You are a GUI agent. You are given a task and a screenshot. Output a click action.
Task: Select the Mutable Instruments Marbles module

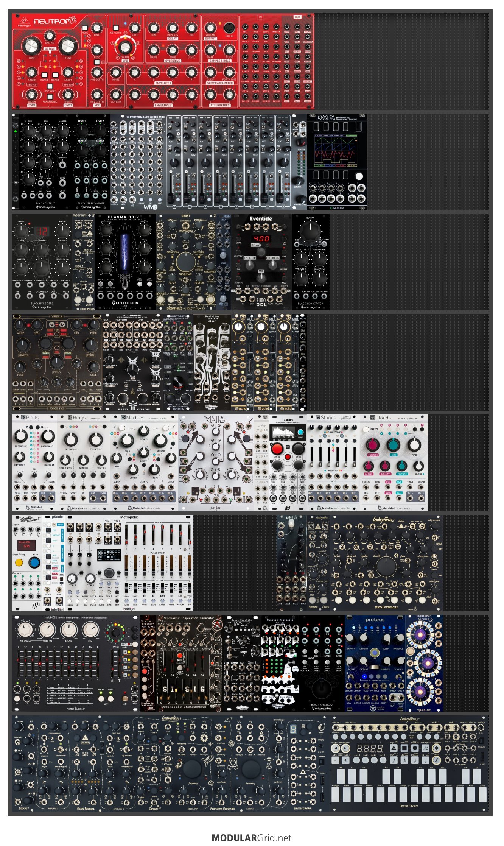(x=144, y=463)
